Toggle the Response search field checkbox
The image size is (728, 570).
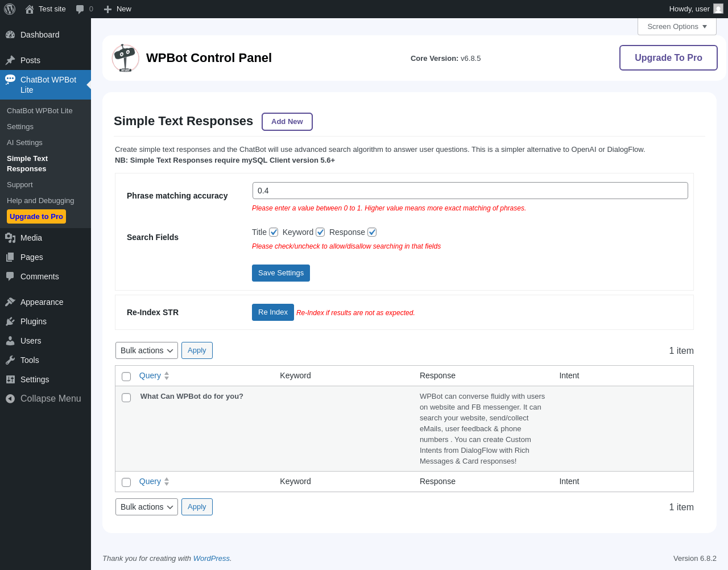[x=372, y=232]
